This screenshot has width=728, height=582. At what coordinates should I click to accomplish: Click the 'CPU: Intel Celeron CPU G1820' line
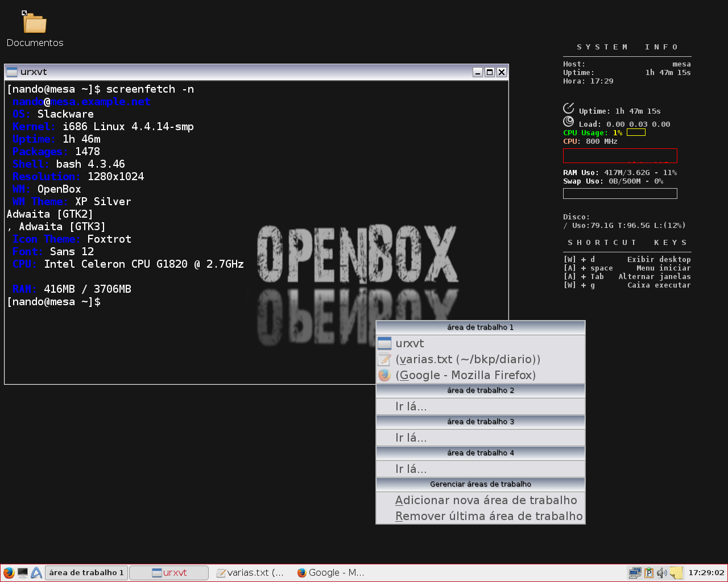click(128, 264)
